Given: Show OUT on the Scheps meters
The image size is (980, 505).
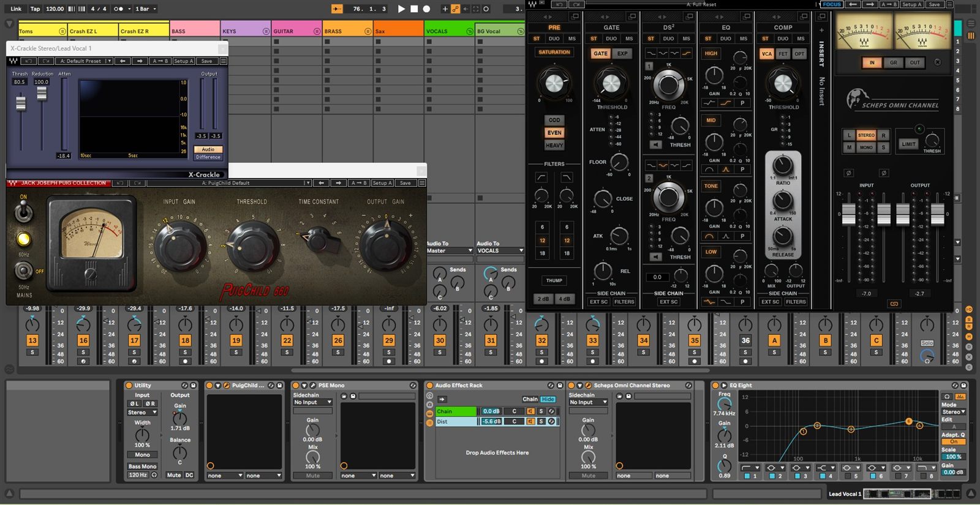Looking at the screenshot, I should (x=914, y=62).
